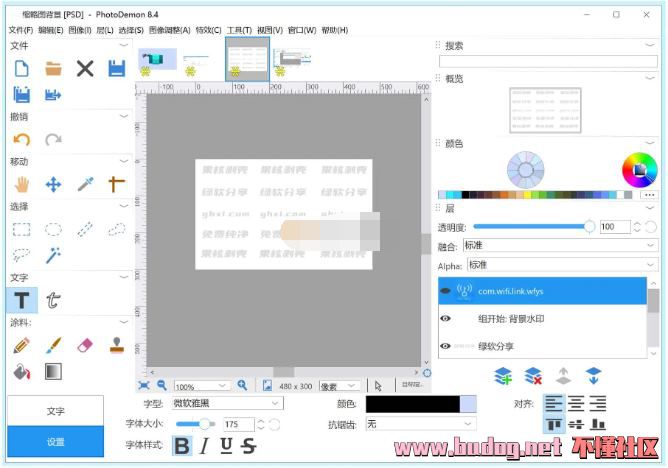Select the Rectangular selection tool

(x=21, y=230)
